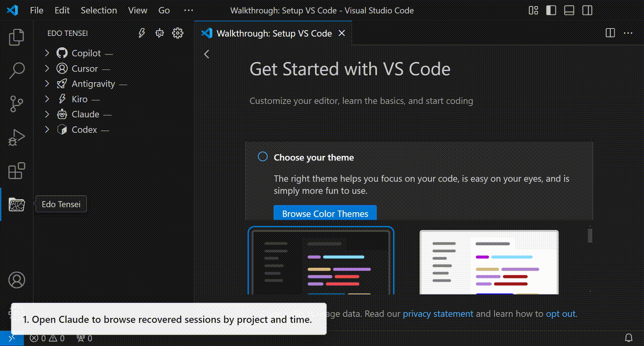Open the Selection menu
The image size is (644, 346).
pyautogui.click(x=99, y=10)
